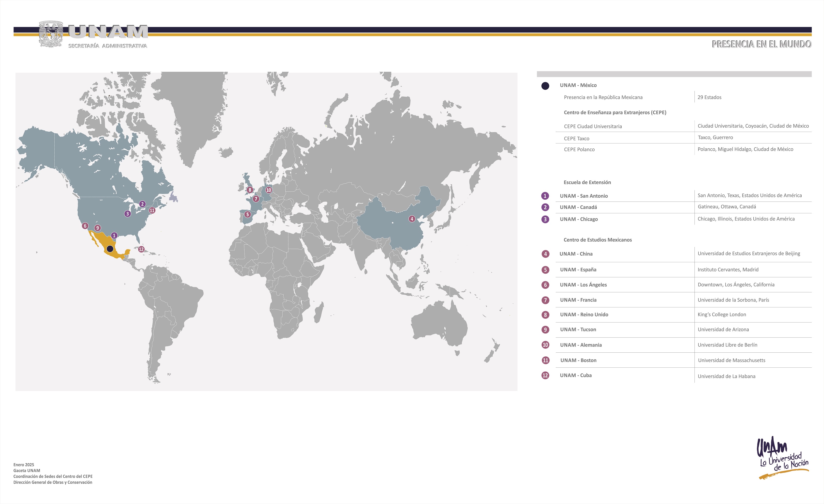
Task: Click 'Universidad de Massachusetts' text
Action: (732, 360)
